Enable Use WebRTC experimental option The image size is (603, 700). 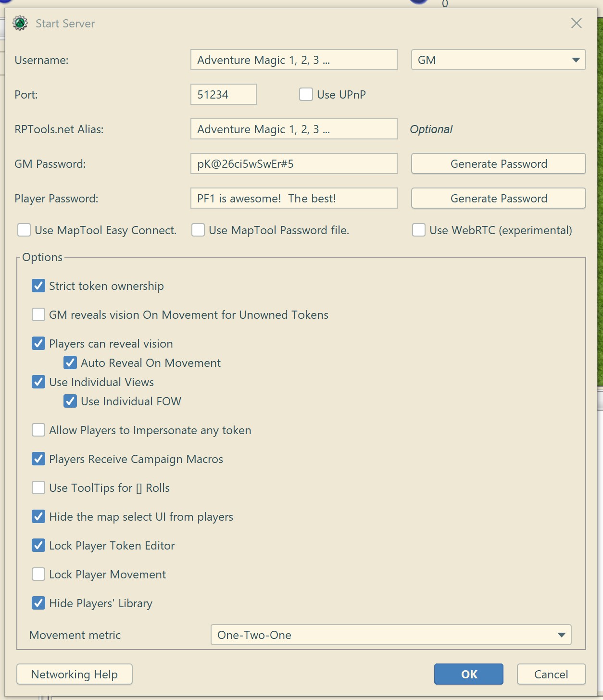point(418,230)
